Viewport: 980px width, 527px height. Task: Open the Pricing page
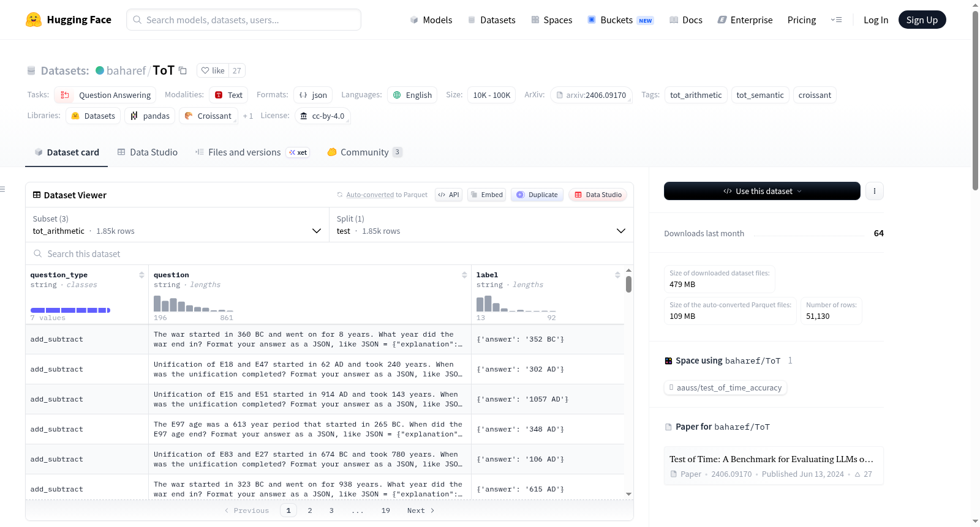[x=802, y=20]
